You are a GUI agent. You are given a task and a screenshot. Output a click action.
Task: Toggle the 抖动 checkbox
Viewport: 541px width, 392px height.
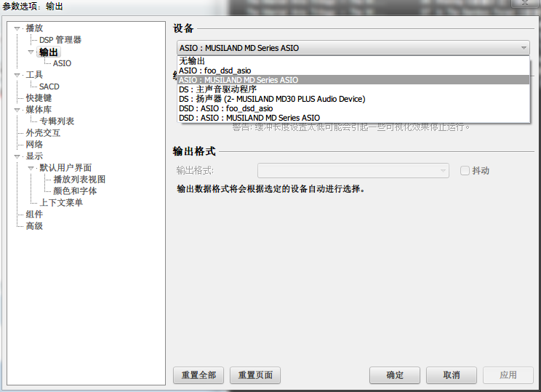click(x=465, y=171)
